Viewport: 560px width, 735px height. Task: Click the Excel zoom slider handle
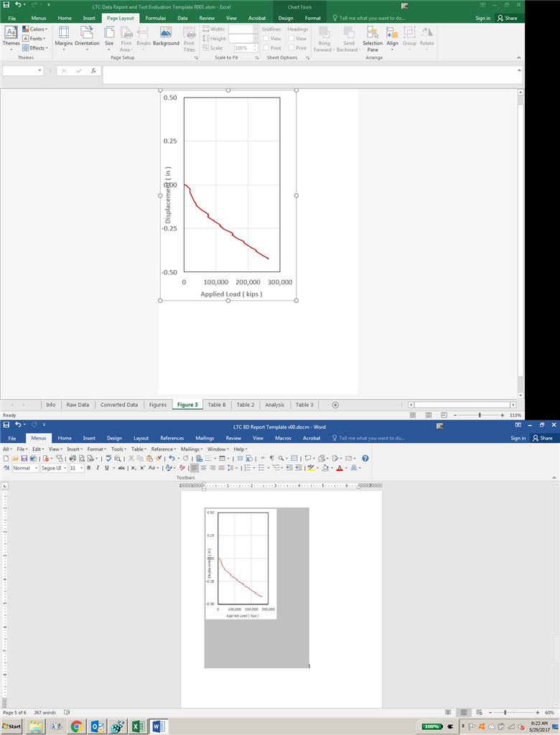[x=480, y=416]
